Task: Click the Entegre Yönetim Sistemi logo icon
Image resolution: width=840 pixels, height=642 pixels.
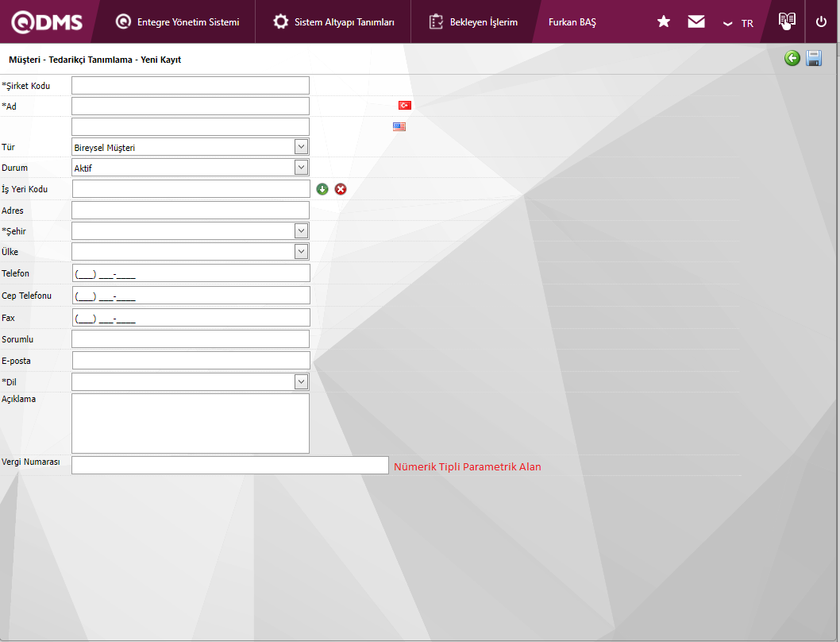Action: click(x=123, y=21)
